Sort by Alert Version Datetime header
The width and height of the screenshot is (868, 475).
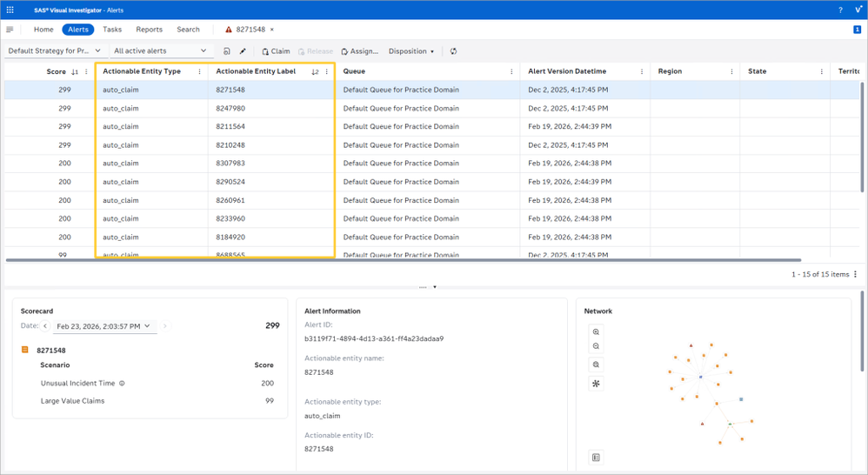567,71
